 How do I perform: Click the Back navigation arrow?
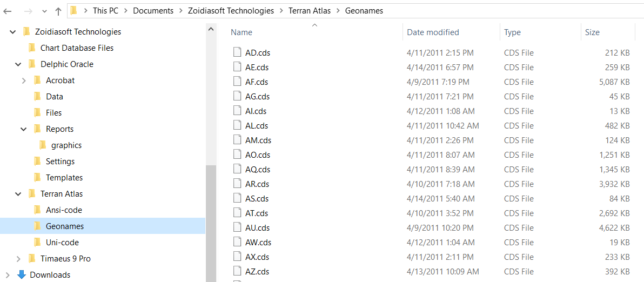pyautogui.click(x=7, y=11)
